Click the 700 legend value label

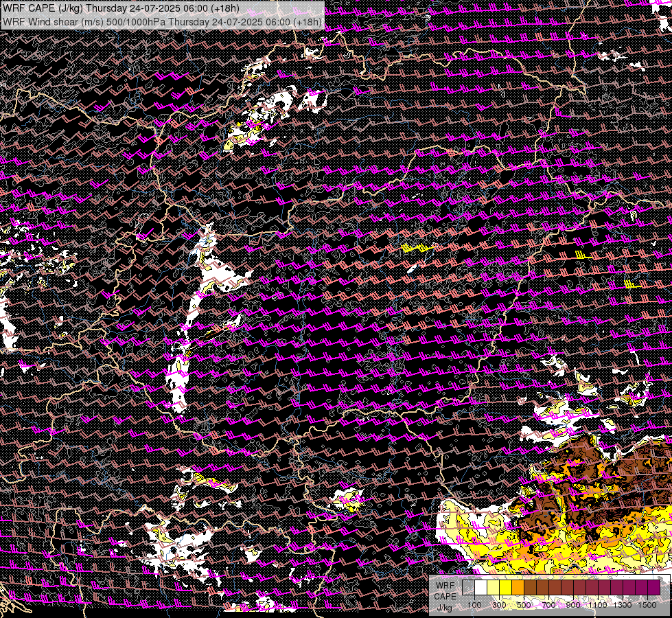[x=549, y=605]
